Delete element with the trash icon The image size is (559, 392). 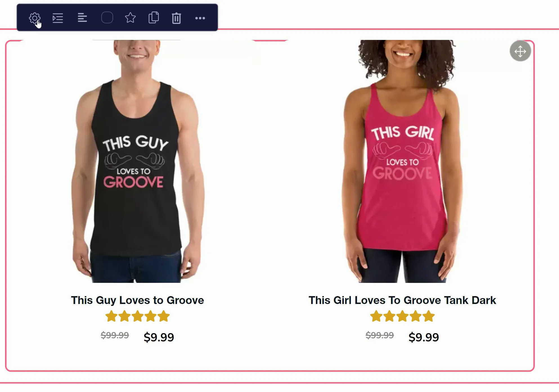tap(176, 18)
